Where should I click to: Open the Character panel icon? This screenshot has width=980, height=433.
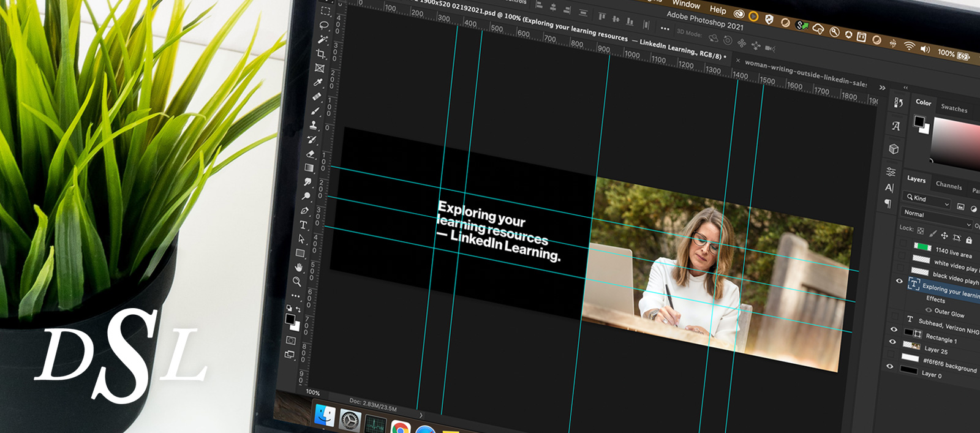[889, 187]
